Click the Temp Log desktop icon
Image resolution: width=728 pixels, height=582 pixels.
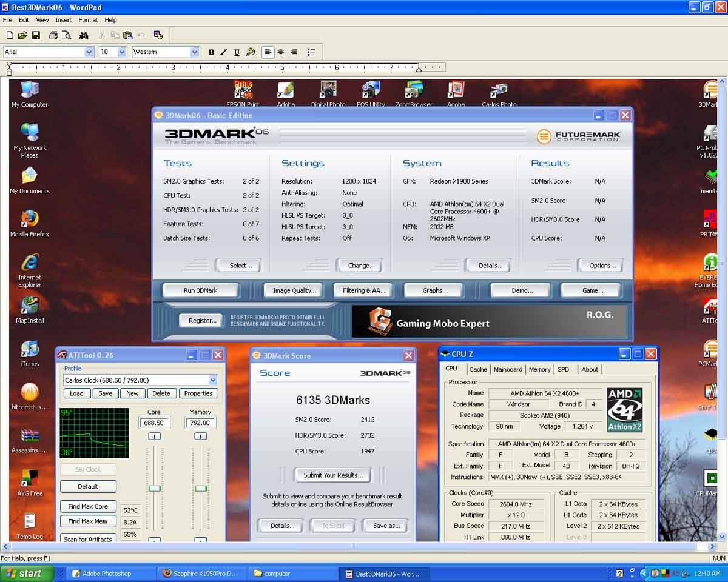(x=29, y=526)
